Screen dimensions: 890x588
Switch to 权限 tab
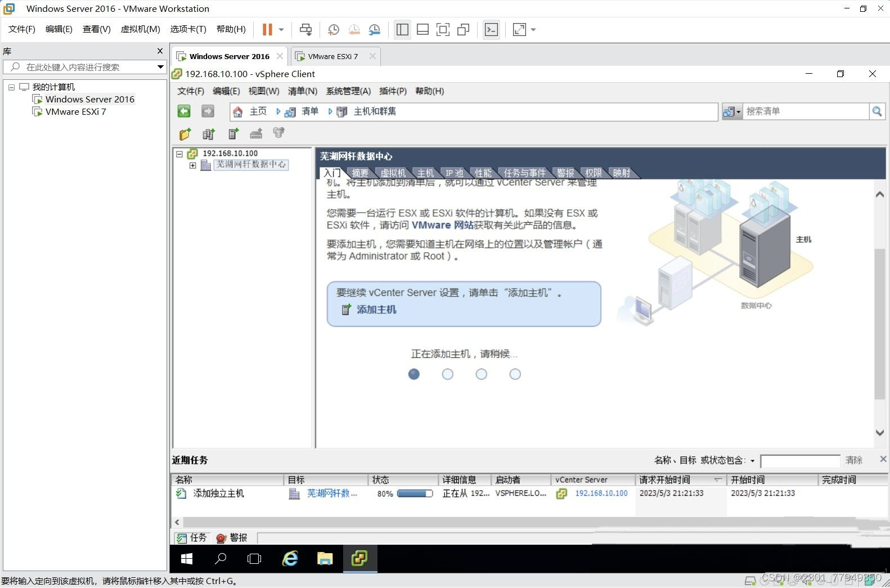[594, 173]
